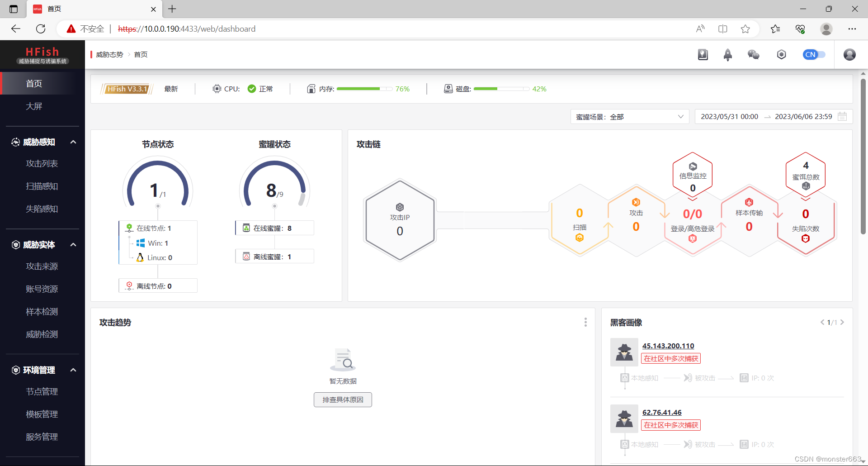This screenshot has width=868, height=466.
Task: Refresh the browser page
Action: (x=41, y=29)
